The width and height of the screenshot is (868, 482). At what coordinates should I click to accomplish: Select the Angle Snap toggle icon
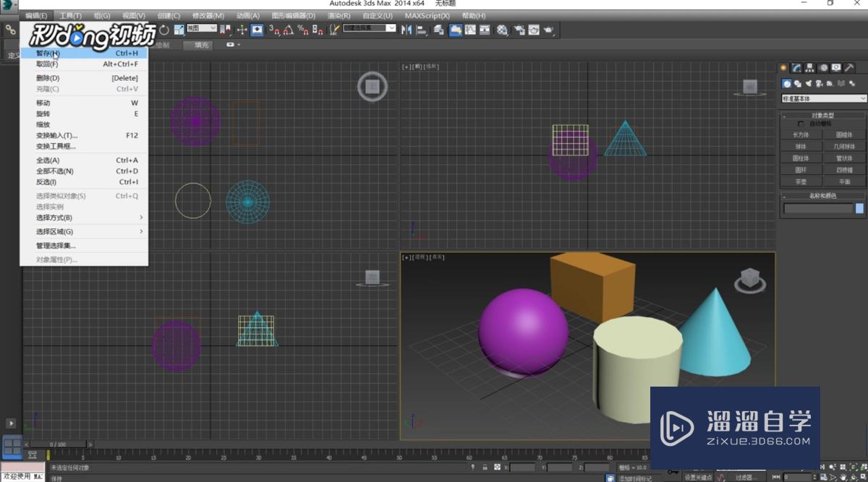coord(288,30)
